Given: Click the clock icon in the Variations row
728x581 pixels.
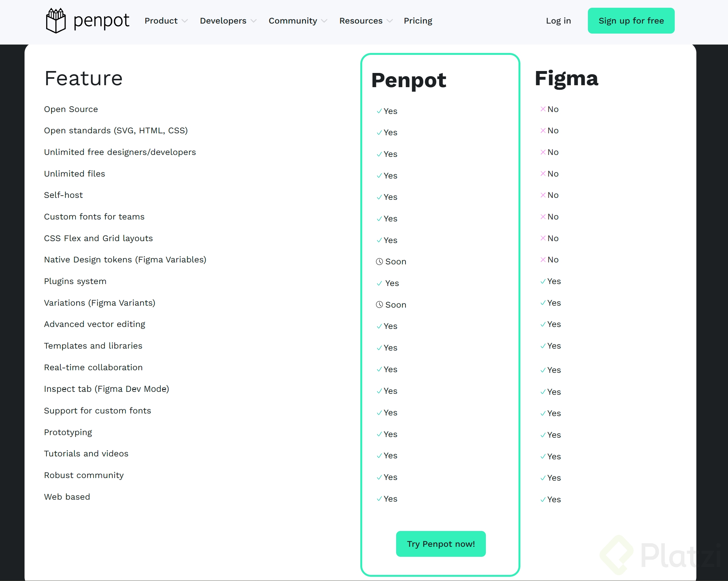Looking at the screenshot, I should click(379, 305).
